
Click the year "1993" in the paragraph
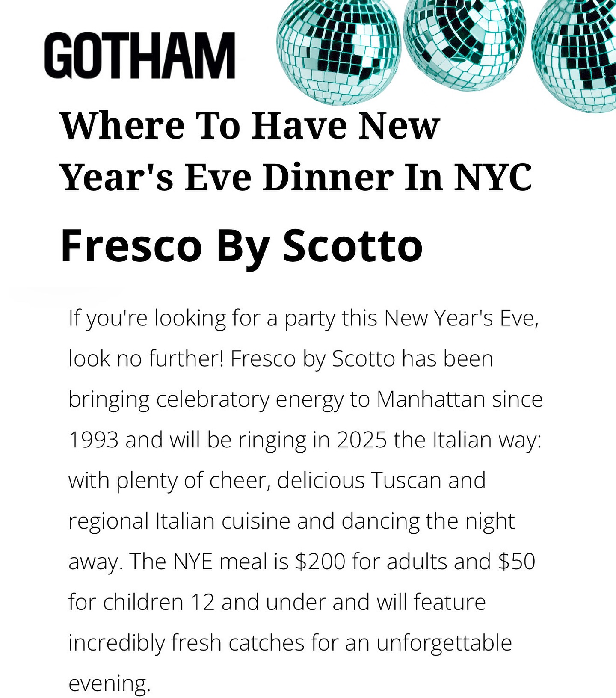[93, 440]
